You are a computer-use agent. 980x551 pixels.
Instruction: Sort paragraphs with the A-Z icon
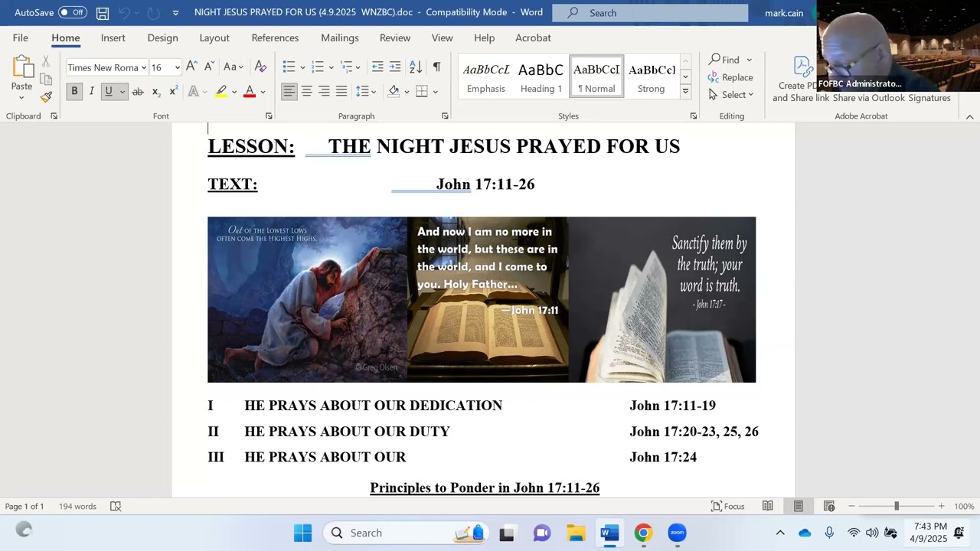[x=416, y=67]
